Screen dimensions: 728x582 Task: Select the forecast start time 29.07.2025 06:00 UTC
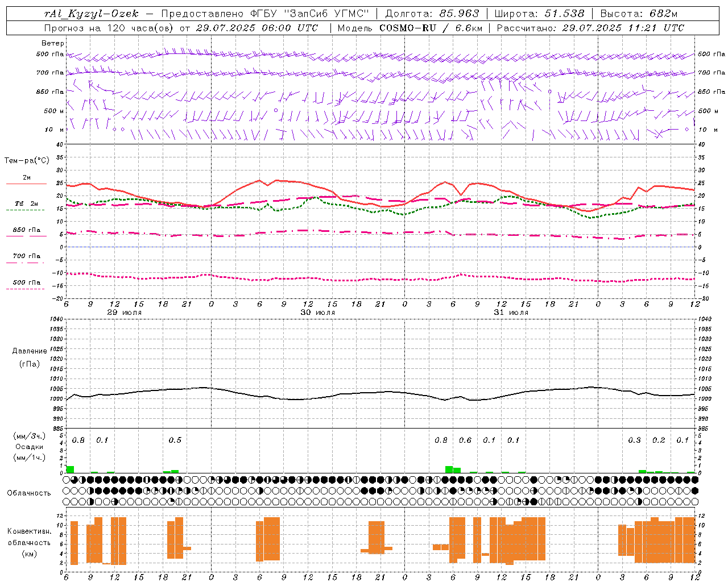pos(257,28)
